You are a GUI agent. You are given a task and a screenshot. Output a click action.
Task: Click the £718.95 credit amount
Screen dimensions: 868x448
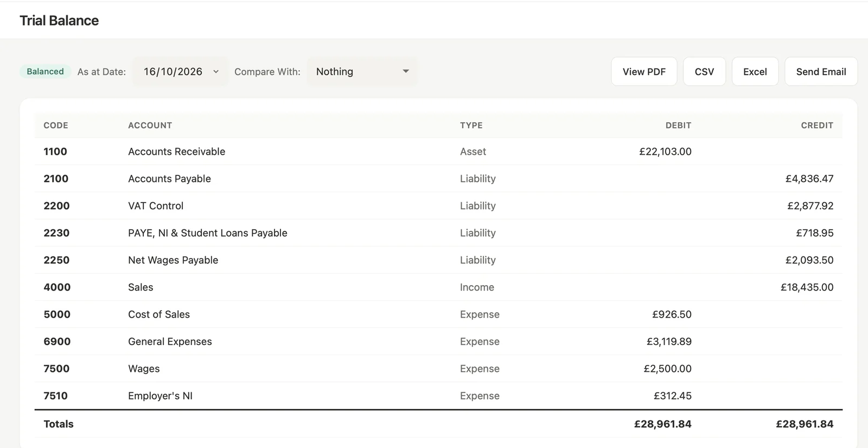click(x=815, y=233)
